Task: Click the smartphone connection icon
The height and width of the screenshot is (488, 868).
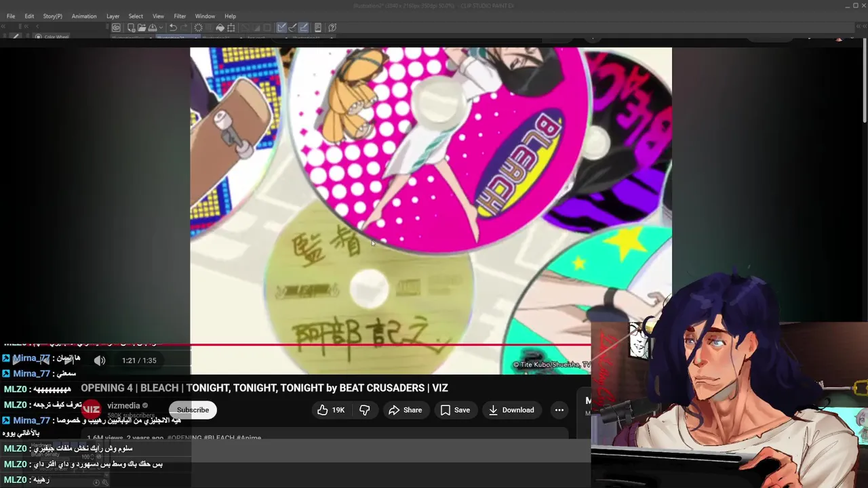Action: 317,28
